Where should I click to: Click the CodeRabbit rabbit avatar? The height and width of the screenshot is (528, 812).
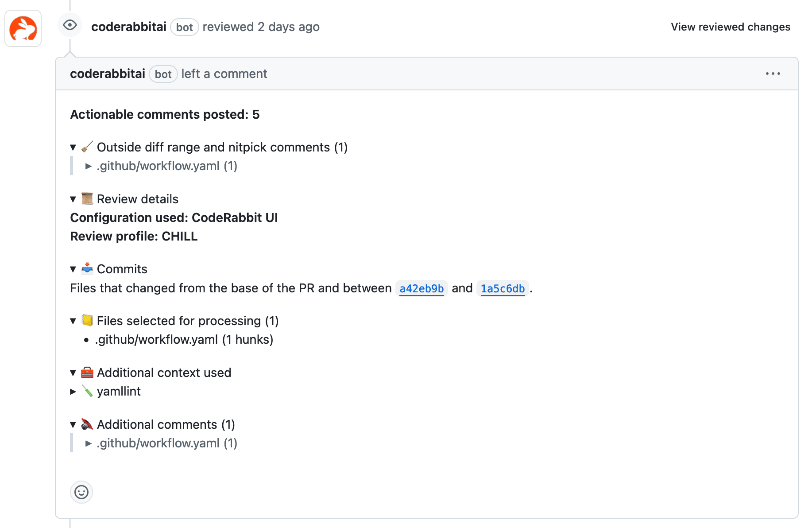click(23, 28)
